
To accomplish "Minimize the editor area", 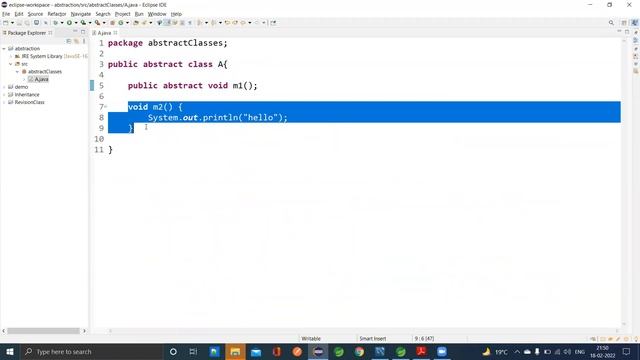I will pyautogui.click(x=619, y=32).
